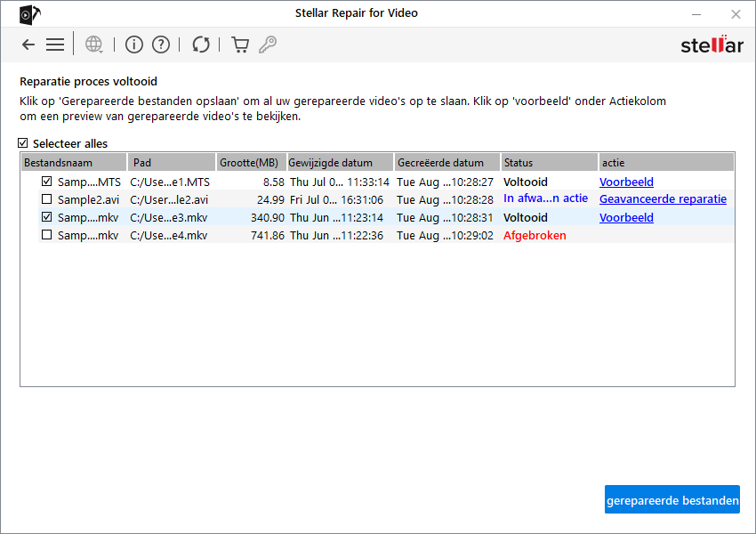Click the Stellar Repair app logo
This screenshot has width=756, height=534.
click(x=30, y=14)
